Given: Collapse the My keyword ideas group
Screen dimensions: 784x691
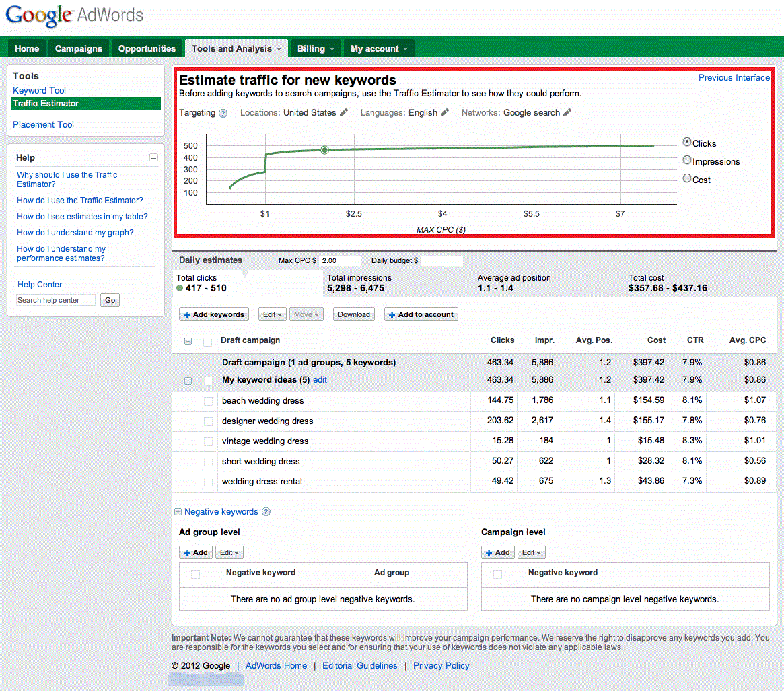Looking at the screenshot, I should tap(188, 381).
